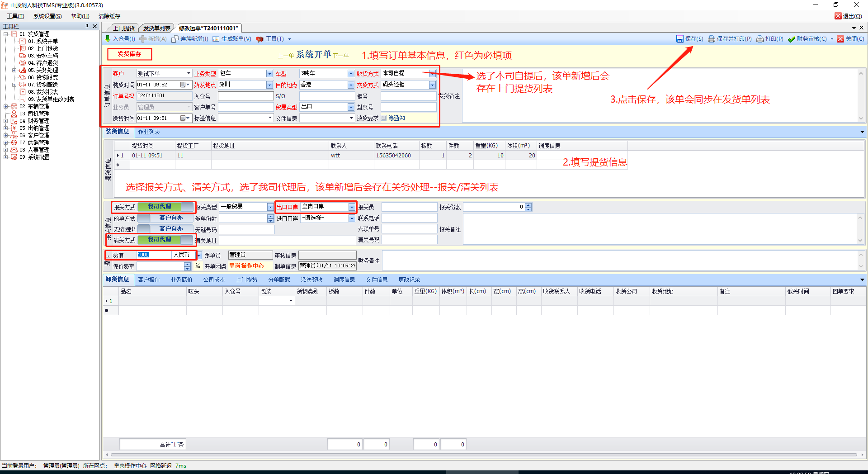The width and height of the screenshot is (868, 474).
Task: Toggle the 报关方式 我司代理 switch
Action: (x=165, y=207)
